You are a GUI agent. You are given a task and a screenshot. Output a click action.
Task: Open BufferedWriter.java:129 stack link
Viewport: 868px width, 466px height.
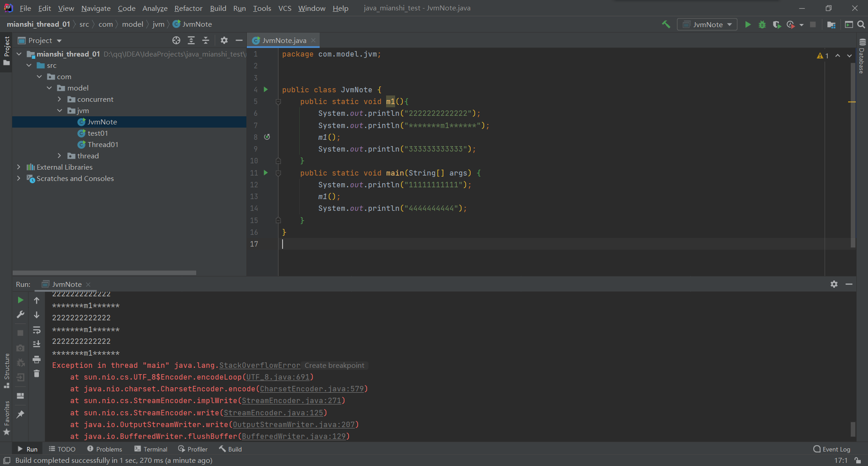(294, 436)
